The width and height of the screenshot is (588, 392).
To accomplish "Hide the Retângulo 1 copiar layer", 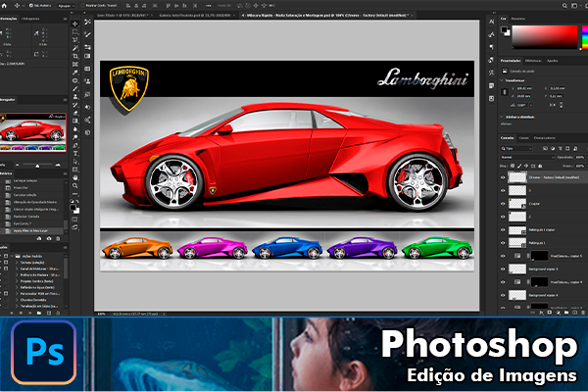I will [503, 229].
